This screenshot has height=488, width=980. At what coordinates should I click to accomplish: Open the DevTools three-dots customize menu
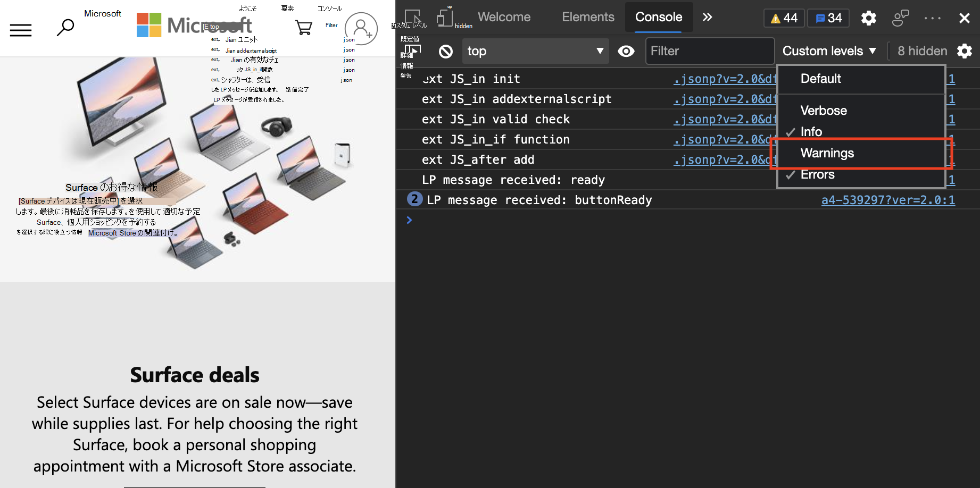[x=933, y=18]
